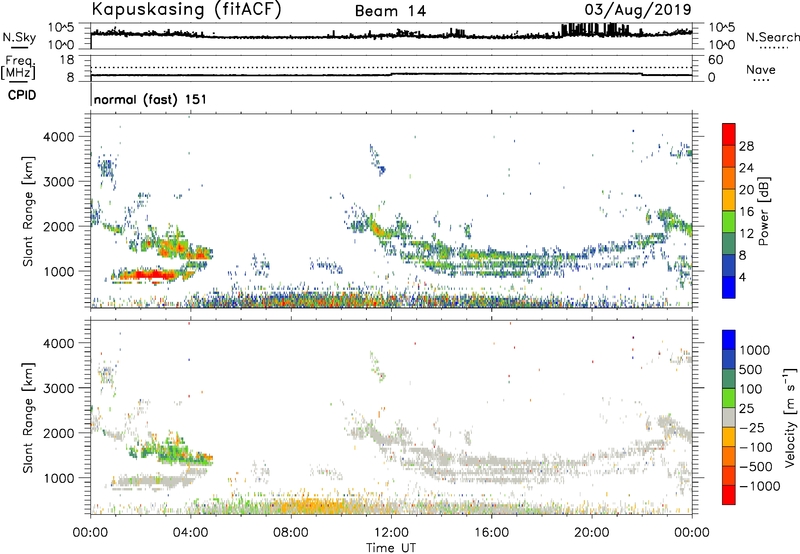800x554 pixels.
Task: Select the blue bottom segment of Power color bar
Action: tap(729, 287)
